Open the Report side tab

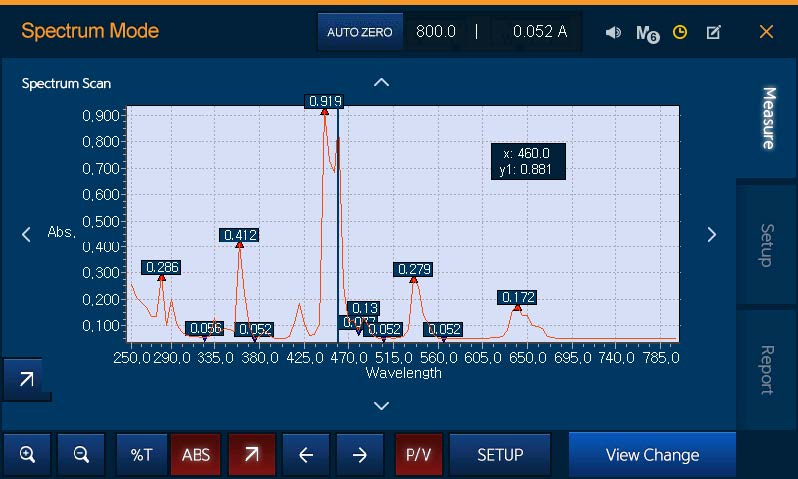point(767,370)
